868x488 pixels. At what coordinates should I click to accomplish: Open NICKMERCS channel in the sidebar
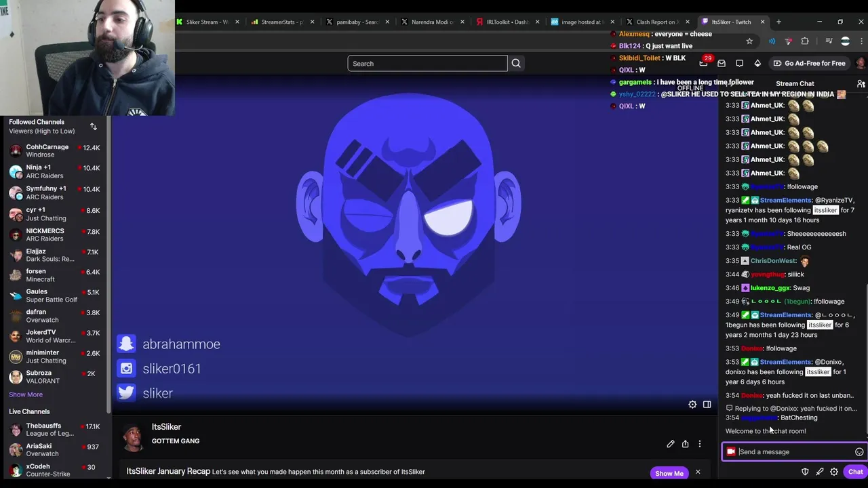point(54,235)
